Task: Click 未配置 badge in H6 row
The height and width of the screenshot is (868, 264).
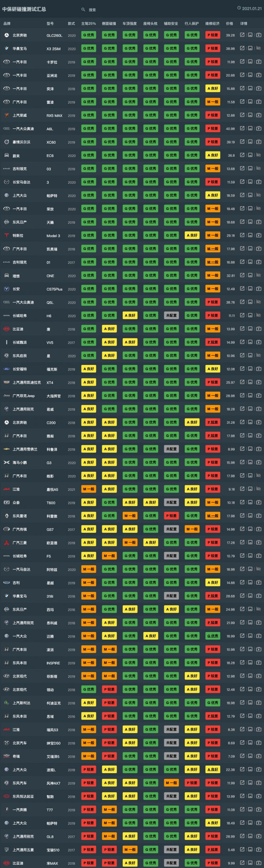Action: (171, 315)
